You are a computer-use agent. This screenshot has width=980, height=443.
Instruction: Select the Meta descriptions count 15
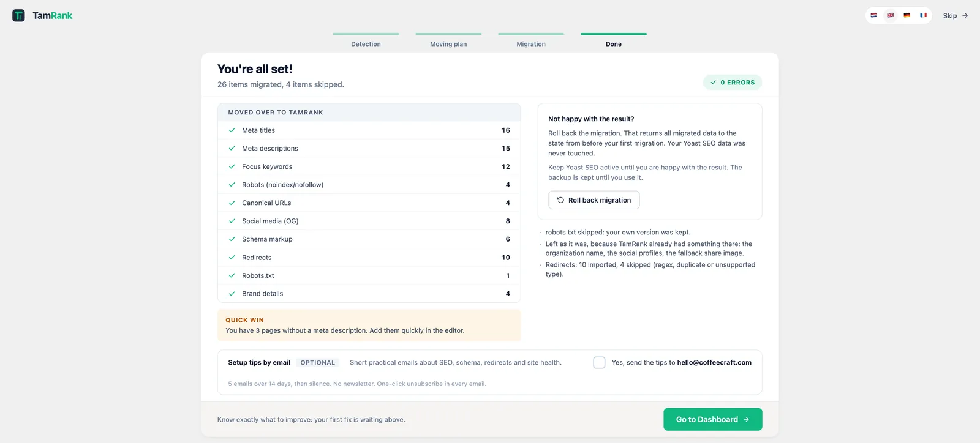pyautogui.click(x=506, y=148)
